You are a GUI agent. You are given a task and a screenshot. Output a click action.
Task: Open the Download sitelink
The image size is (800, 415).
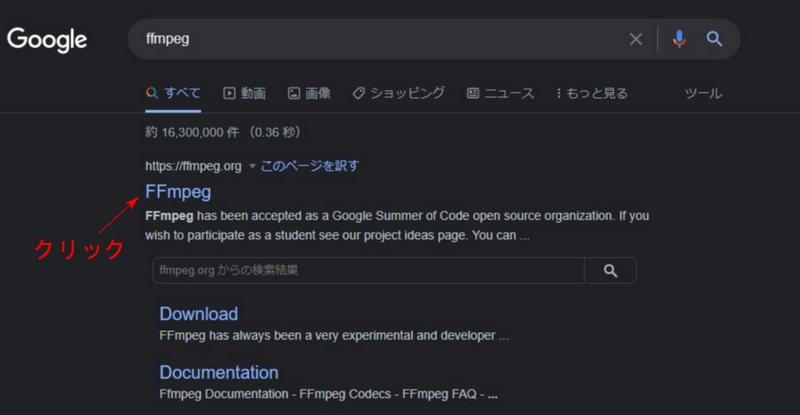tap(199, 314)
